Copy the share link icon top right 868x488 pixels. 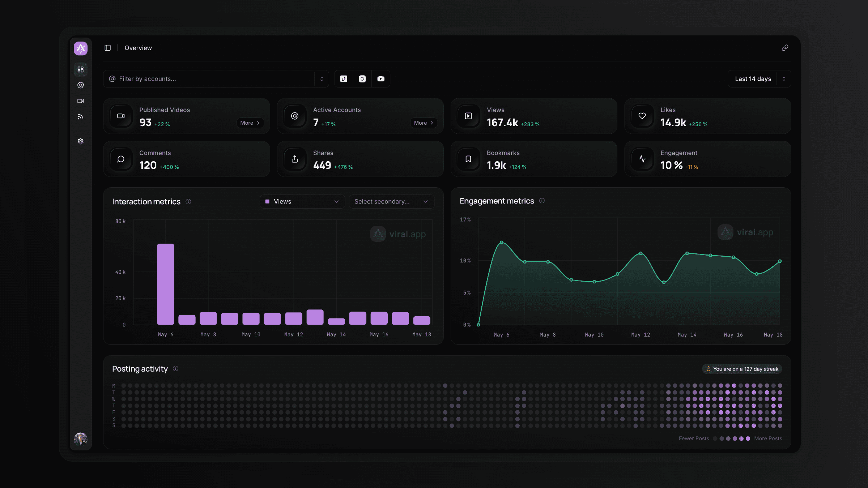tap(785, 48)
